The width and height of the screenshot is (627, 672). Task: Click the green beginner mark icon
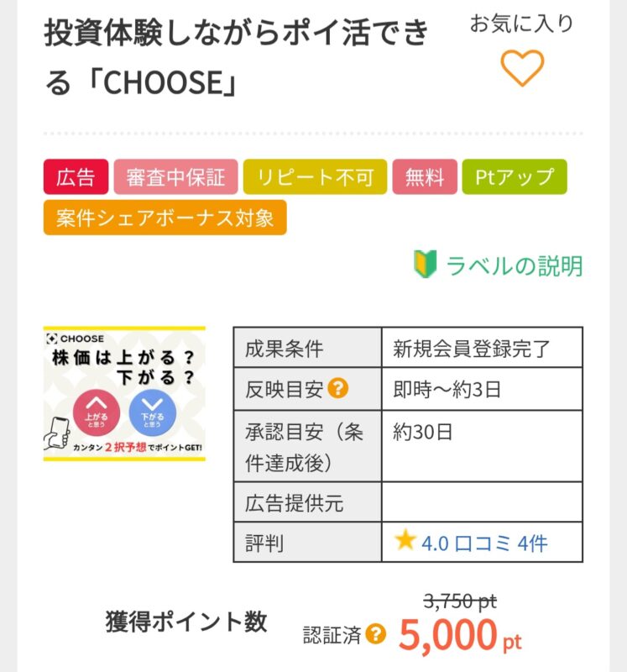click(x=424, y=265)
